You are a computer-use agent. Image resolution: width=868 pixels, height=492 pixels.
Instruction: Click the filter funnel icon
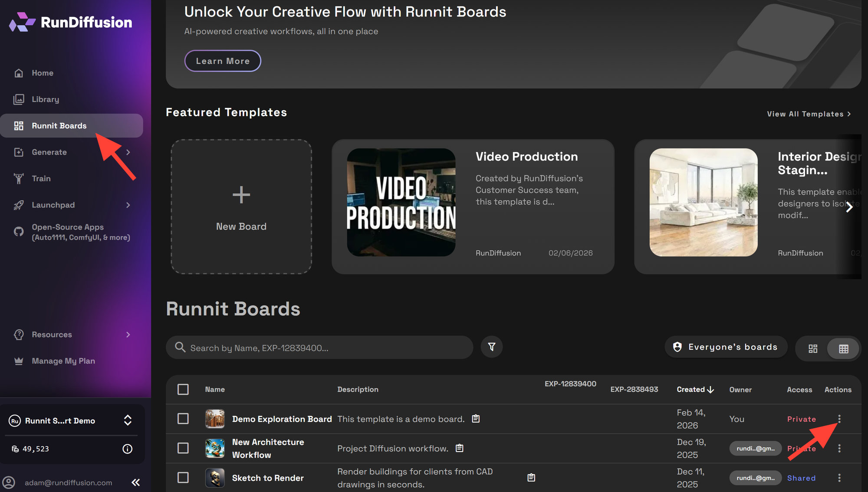click(491, 347)
